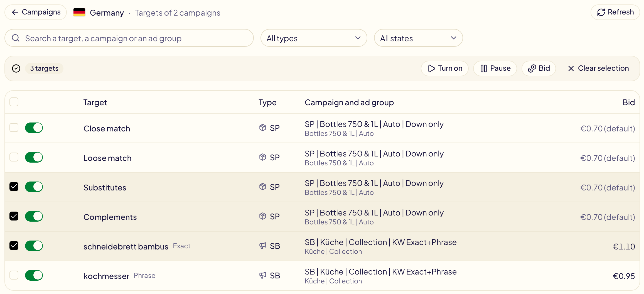
Task: Toggle off the Close match target
Action: (x=34, y=128)
